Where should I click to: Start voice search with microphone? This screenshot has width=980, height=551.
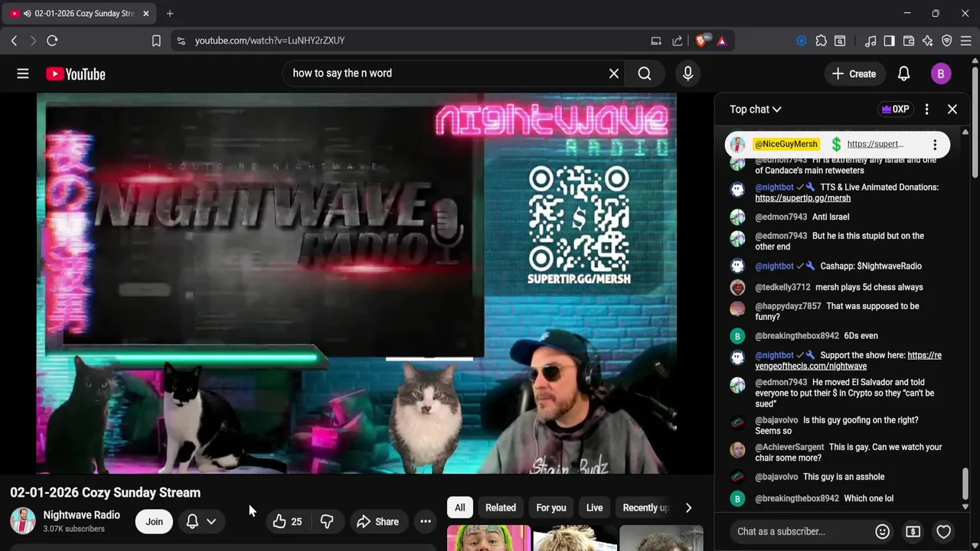(688, 73)
